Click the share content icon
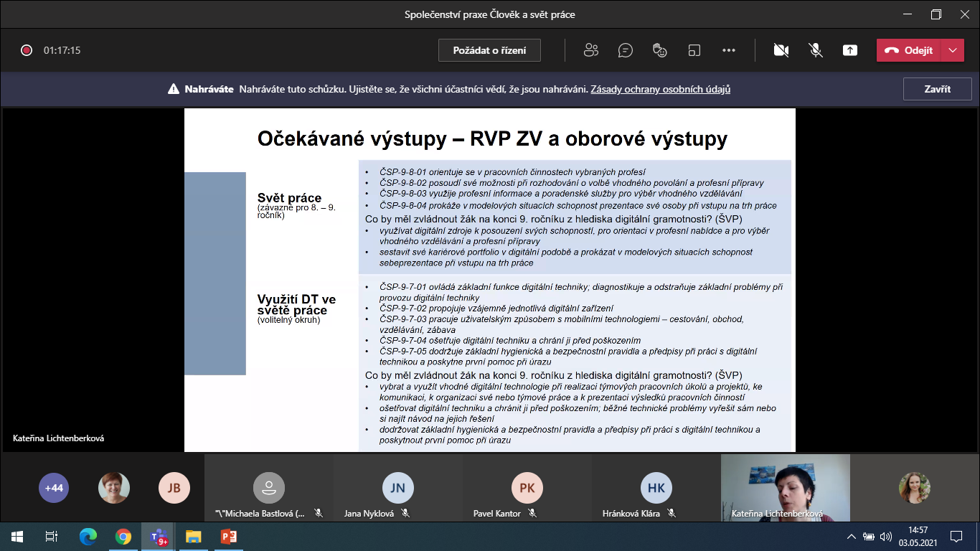Screen dimensions: 980x551 pos(850,50)
